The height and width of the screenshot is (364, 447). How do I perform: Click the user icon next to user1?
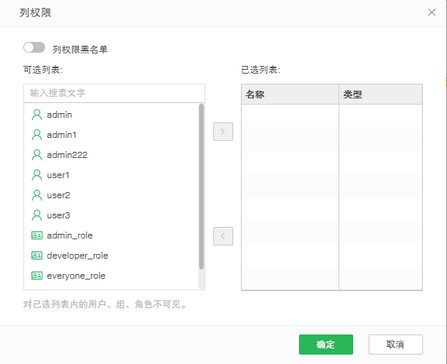[x=37, y=175]
